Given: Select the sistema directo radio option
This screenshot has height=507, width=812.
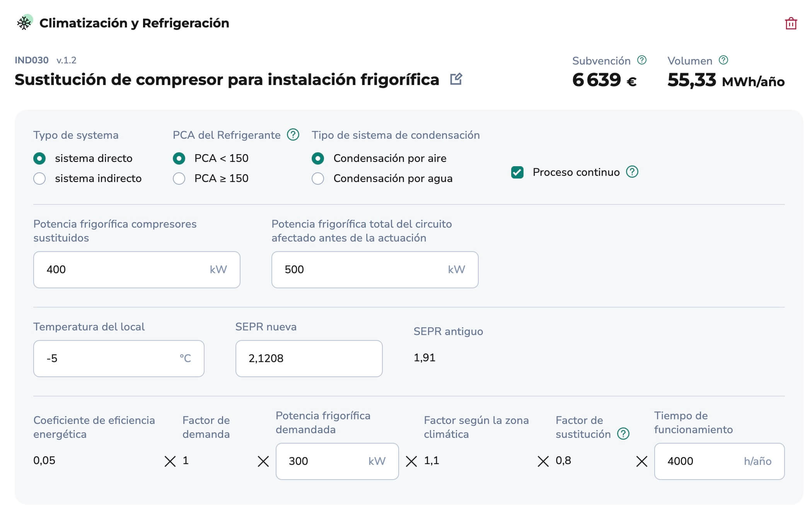Looking at the screenshot, I should pos(39,158).
